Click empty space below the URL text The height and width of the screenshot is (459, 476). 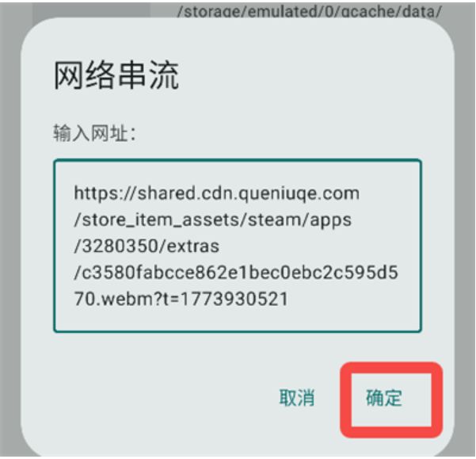coord(238,319)
